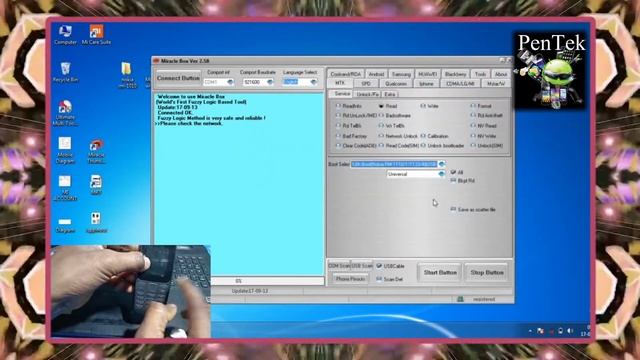Click the USB Scan button
Image resolution: width=640 pixels, height=360 pixels.
tap(362, 266)
